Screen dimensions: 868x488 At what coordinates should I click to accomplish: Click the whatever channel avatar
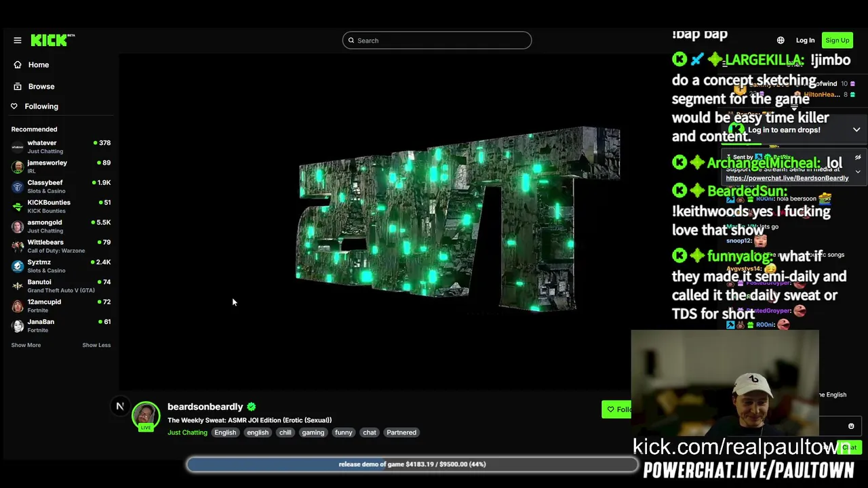[x=18, y=147]
